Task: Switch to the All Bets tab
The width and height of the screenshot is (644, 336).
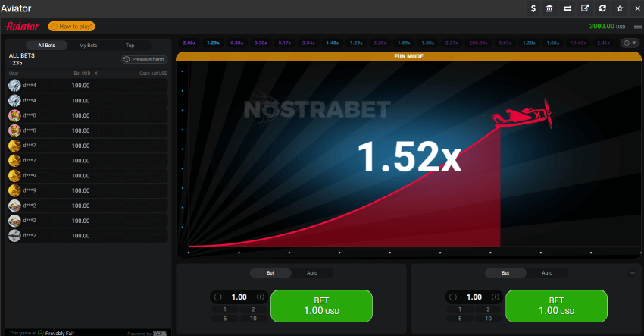Action: coord(46,46)
